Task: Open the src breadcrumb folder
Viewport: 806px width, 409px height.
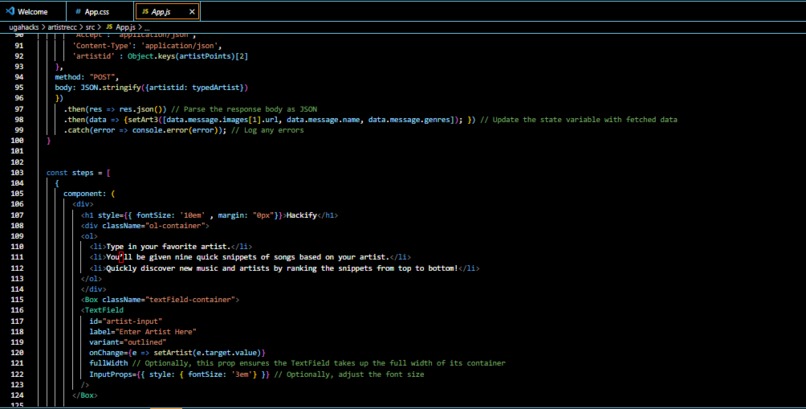Action: coord(91,27)
